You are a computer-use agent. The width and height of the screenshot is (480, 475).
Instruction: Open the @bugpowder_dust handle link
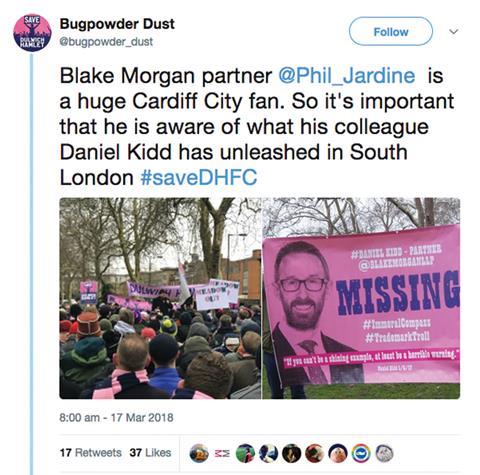tap(106, 42)
